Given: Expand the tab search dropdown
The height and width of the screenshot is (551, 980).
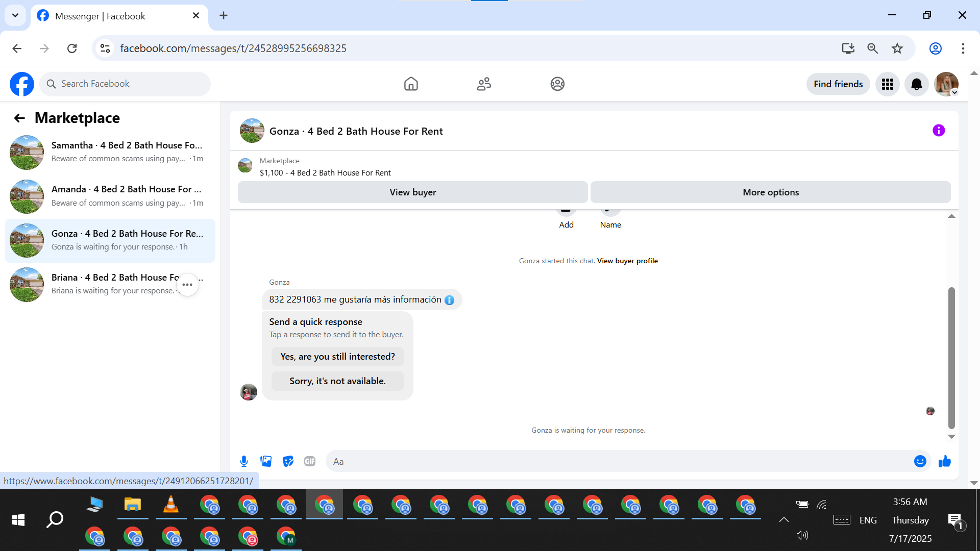Looking at the screenshot, I should click(x=15, y=15).
